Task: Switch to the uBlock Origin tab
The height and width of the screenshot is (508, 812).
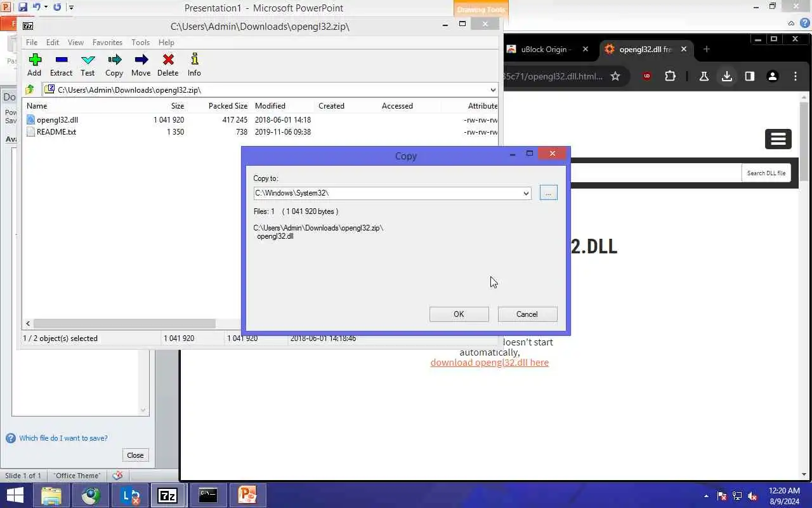Action: pyautogui.click(x=546, y=49)
